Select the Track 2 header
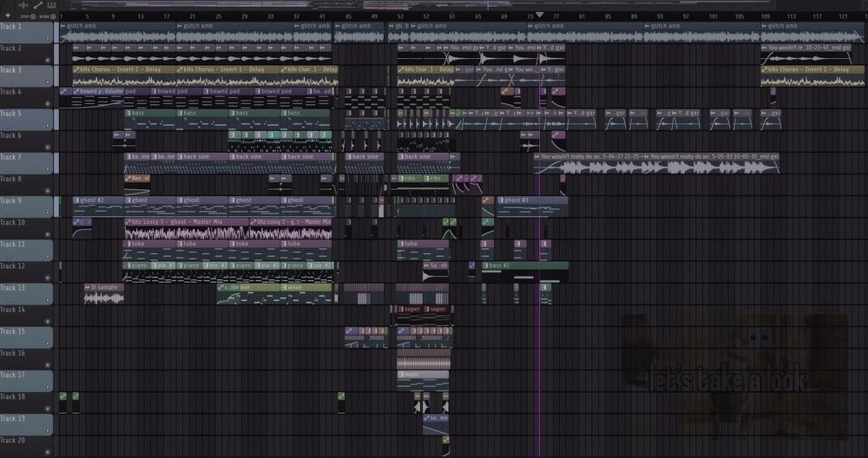Screen dimensions: 868x458 26,54
